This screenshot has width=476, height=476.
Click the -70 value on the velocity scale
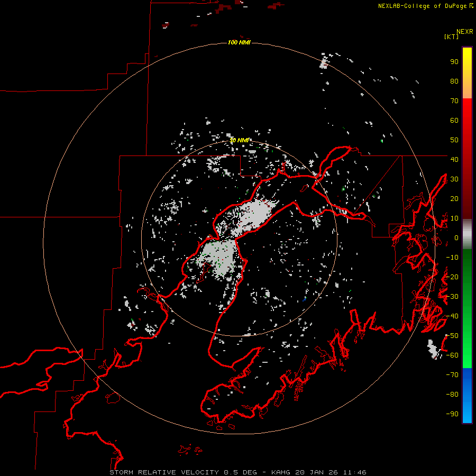tap(452, 375)
